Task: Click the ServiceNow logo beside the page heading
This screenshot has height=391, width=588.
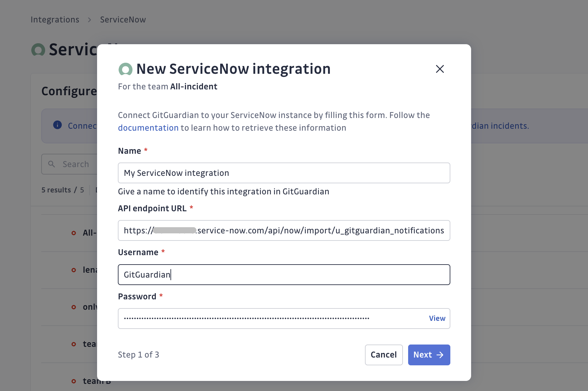Action: 38,50
